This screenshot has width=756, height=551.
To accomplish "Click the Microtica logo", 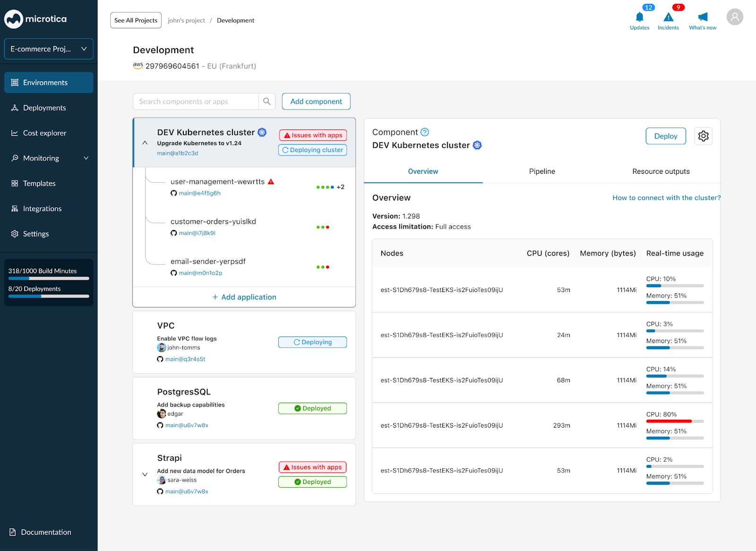I will tap(35, 19).
